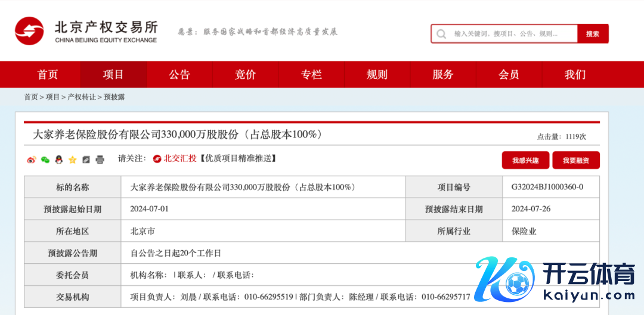This screenshot has height=315, width=644.
Task: Open the 首页 navigation tab
Action: [48, 74]
